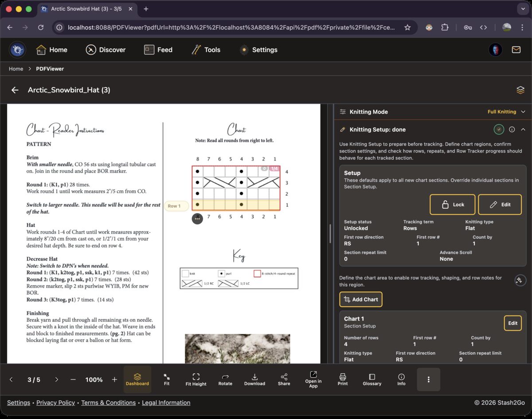Image resolution: width=532 pixels, height=419 pixels.
Task: Click the Add Chart button
Action: click(x=360, y=299)
